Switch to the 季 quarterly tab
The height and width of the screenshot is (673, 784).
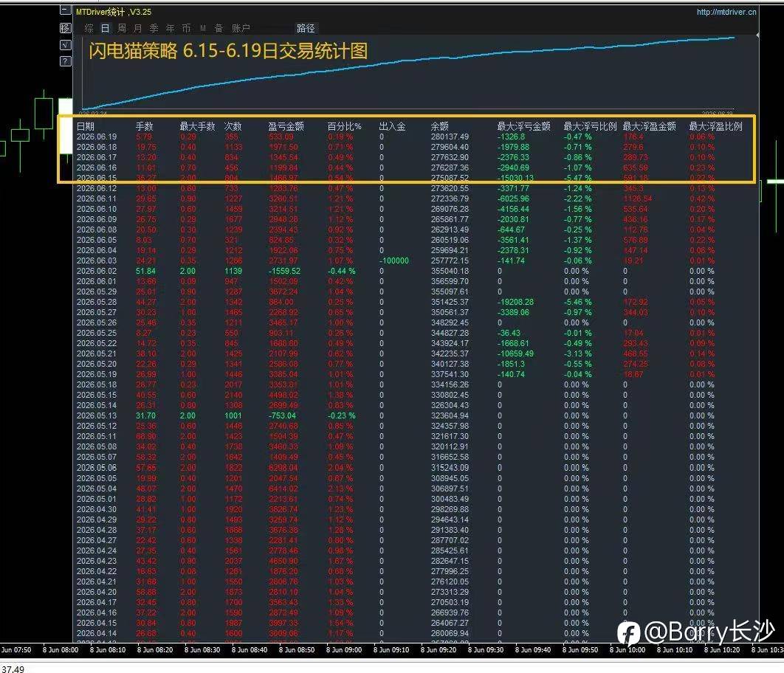(154, 28)
